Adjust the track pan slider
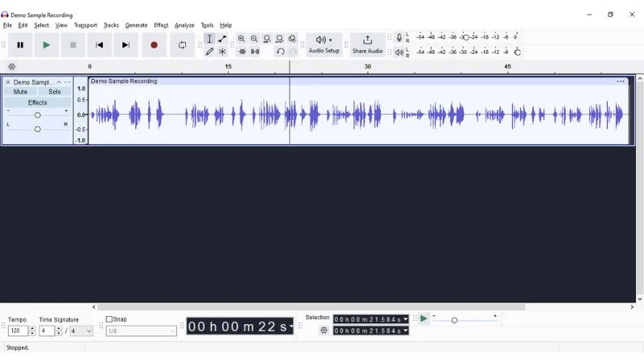Screen dimensions: 644x362 click(x=37, y=129)
